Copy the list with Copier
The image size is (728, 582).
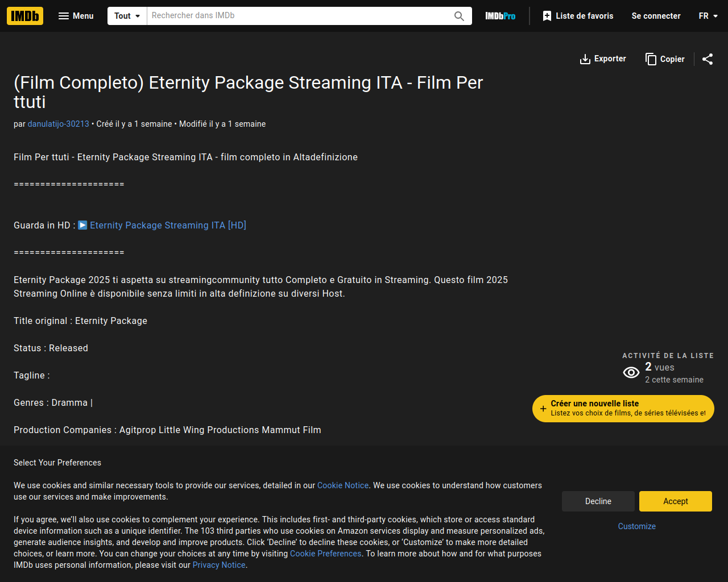665,59
